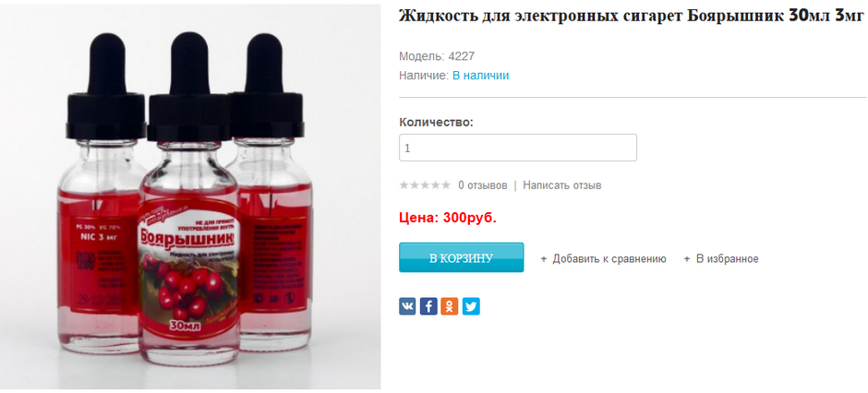
Task: Click the star rating icons
Action: point(425,185)
